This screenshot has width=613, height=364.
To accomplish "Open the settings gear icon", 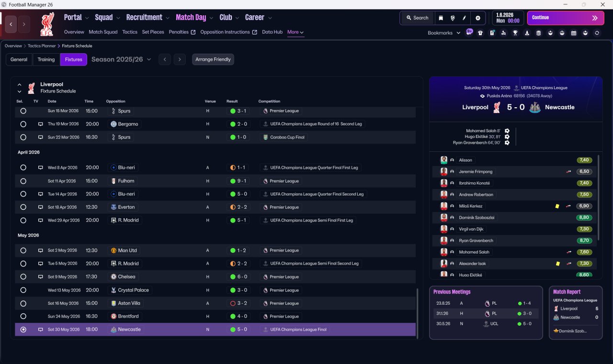I will (477, 18).
